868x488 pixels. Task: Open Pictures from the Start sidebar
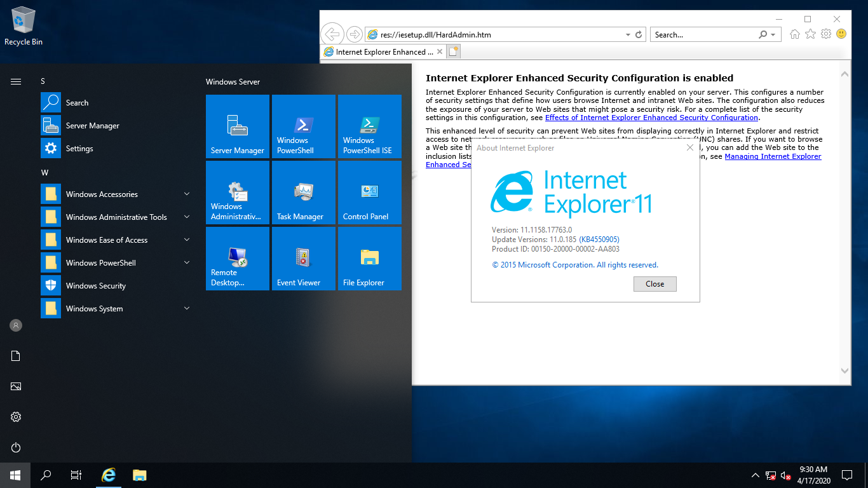click(16, 386)
